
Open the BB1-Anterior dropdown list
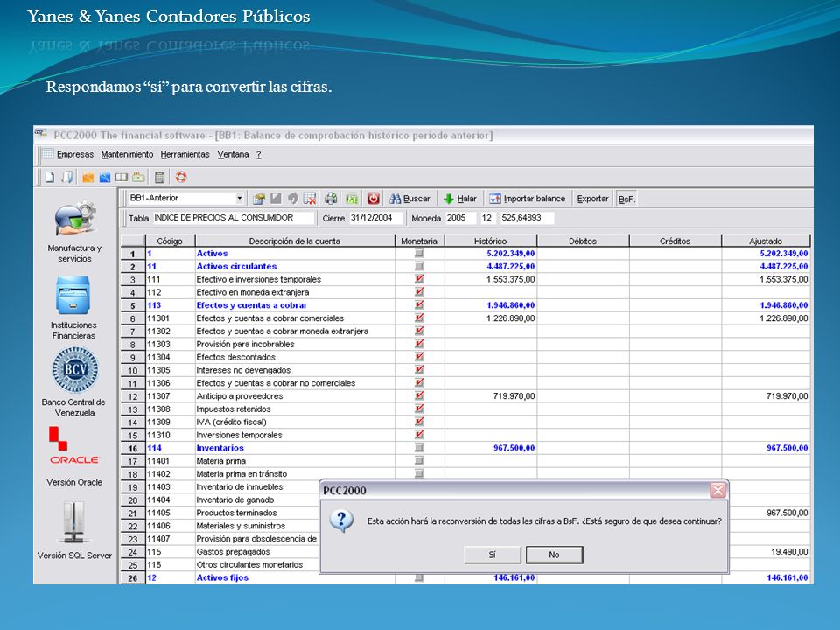pyautogui.click(x=240, y=199)
